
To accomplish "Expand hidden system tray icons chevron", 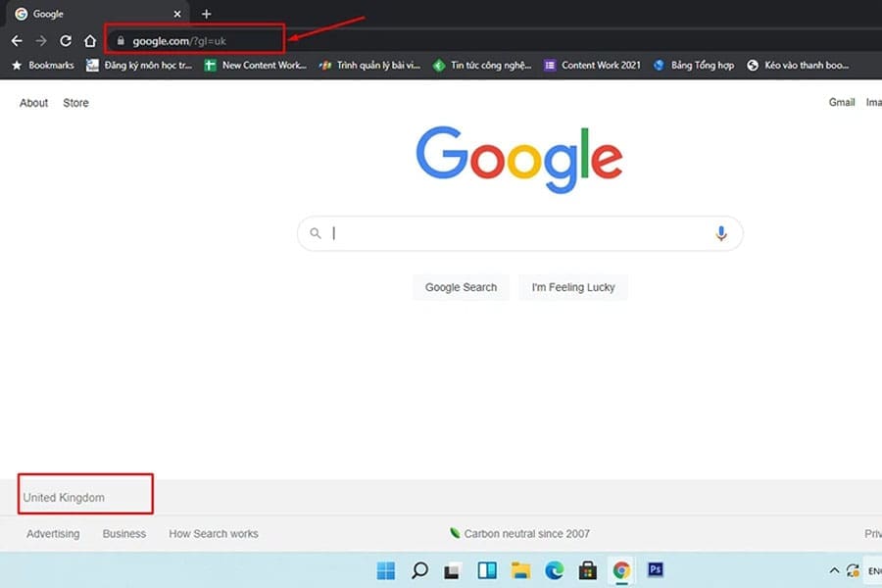I will tap(834, 570).
